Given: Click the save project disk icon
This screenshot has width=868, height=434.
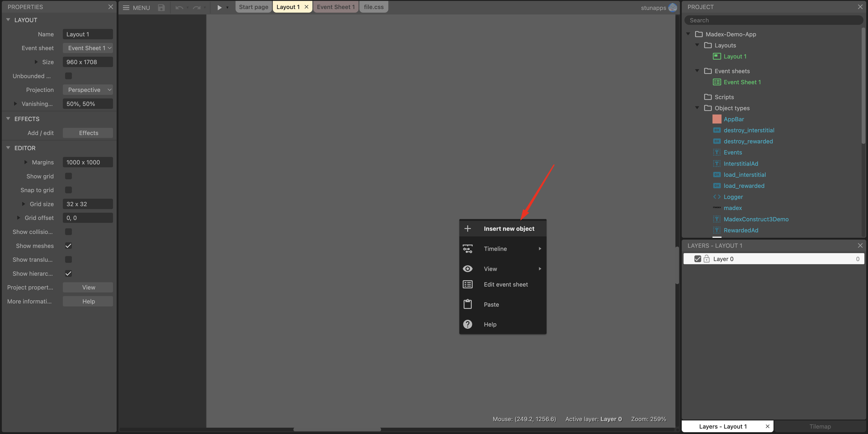Looking at the screenshot, I should coord(161,7).
